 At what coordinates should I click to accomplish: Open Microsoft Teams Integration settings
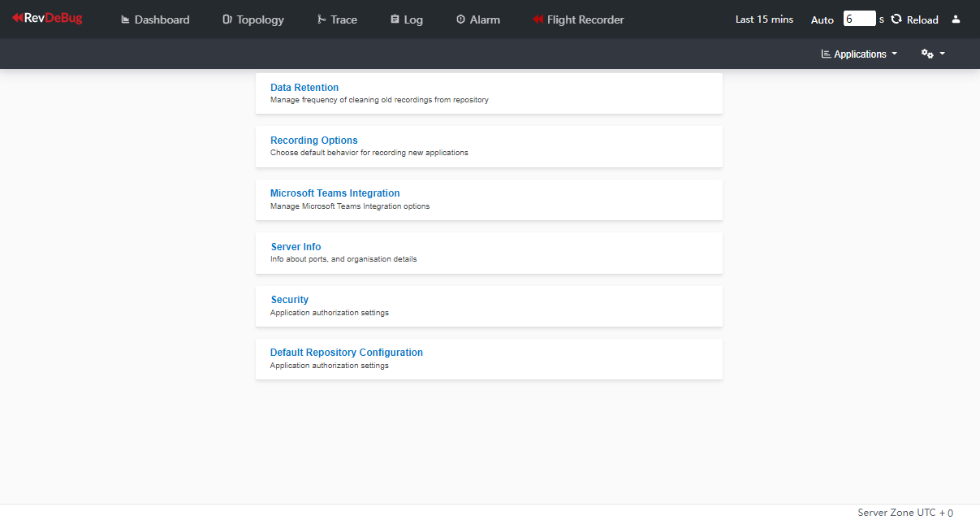[335, 193]
